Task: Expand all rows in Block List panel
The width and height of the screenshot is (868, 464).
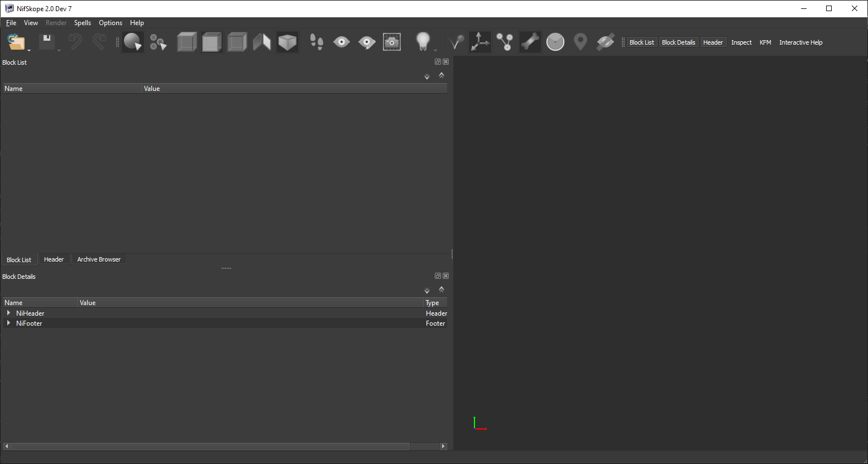Action: pyautogui.click(x=427, y=76)
